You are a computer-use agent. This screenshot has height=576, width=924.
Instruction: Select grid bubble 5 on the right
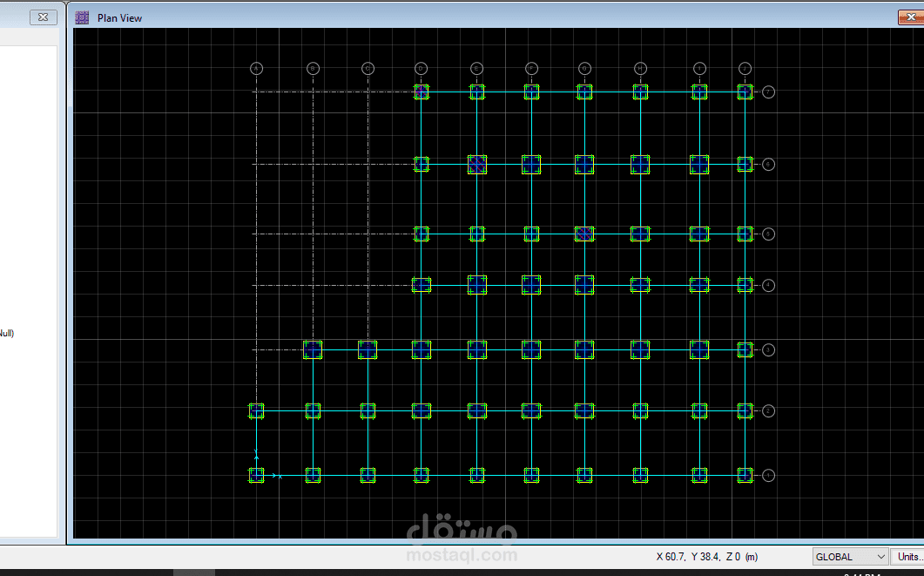pos(768,234)
